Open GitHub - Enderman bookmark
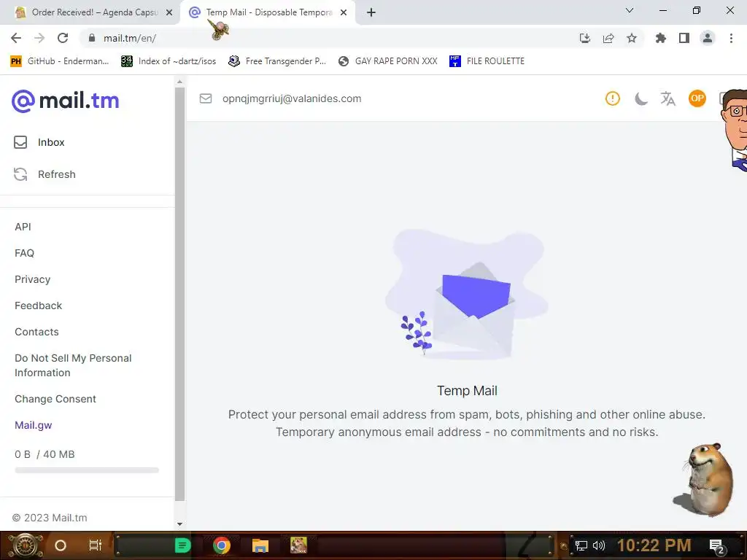This screenshot has width=747, height=560. pos(60,61)
